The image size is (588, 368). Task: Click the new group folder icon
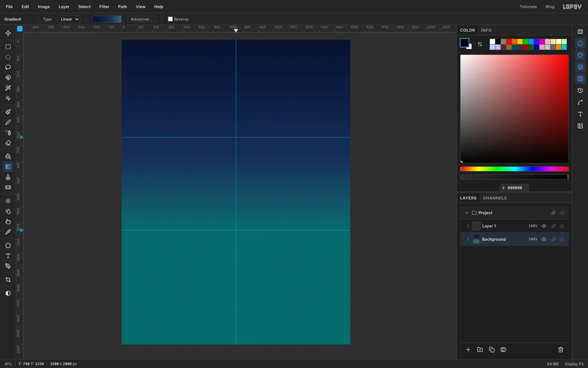480,350
